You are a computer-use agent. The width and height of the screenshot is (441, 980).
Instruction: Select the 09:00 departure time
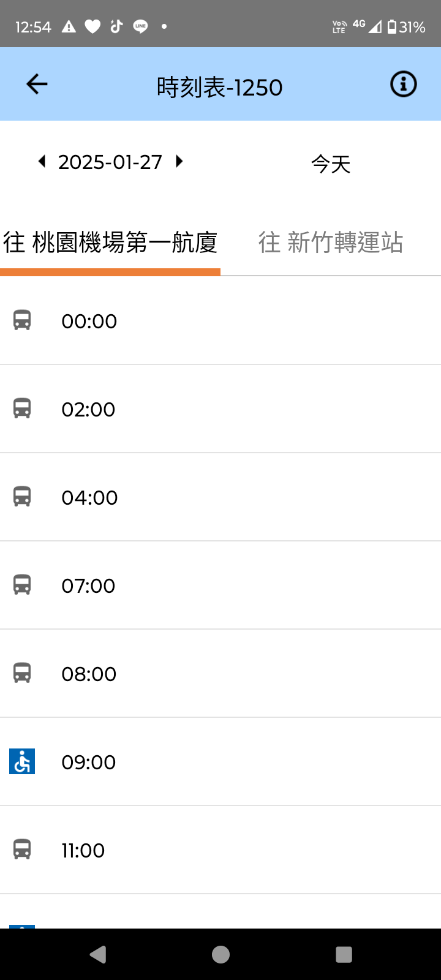pyautogui.click(x=89, y=762)
